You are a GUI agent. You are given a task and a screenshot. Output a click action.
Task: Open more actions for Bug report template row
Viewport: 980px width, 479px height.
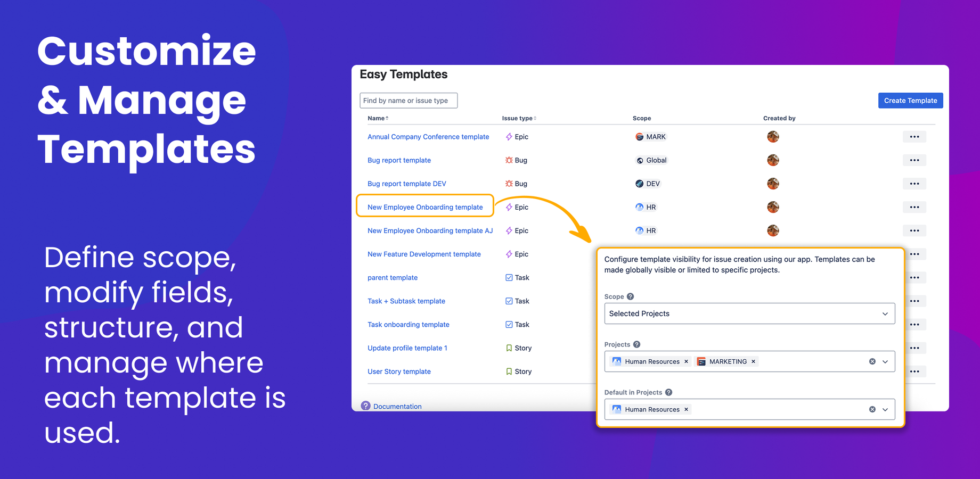(914, 160)
